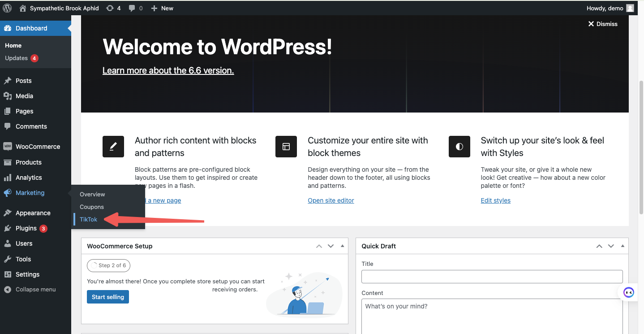The image size is (644, 334).
Task: Open the site editor link
Action: click(331, 200)
